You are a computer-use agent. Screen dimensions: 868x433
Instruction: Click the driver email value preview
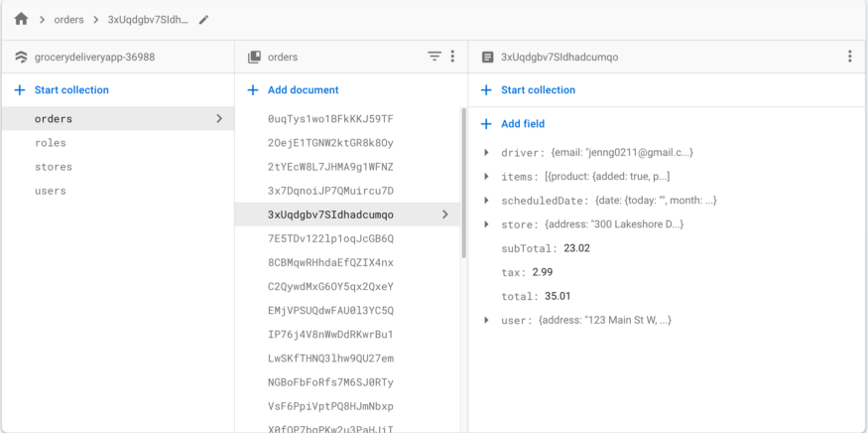622,153
